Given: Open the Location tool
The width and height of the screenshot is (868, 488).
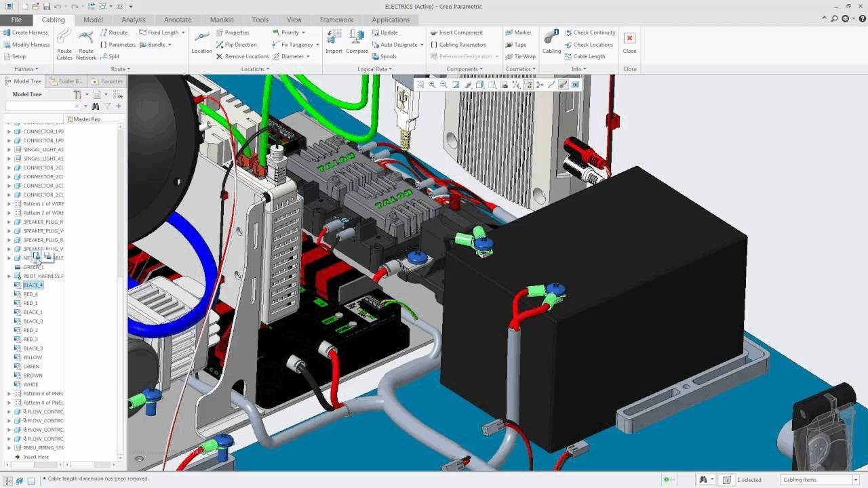Looking at the screenshot, I should click(201, 42).
